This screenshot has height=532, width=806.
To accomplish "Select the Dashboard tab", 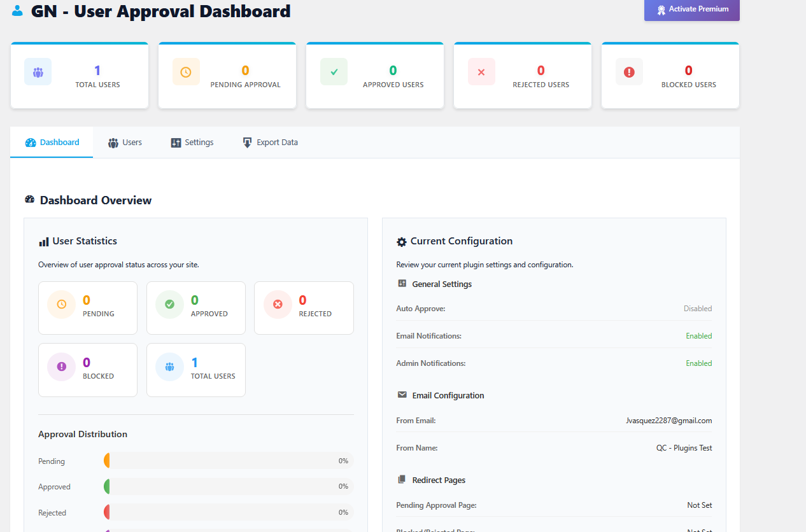I will pyautogui.click(x=52, y=142).
